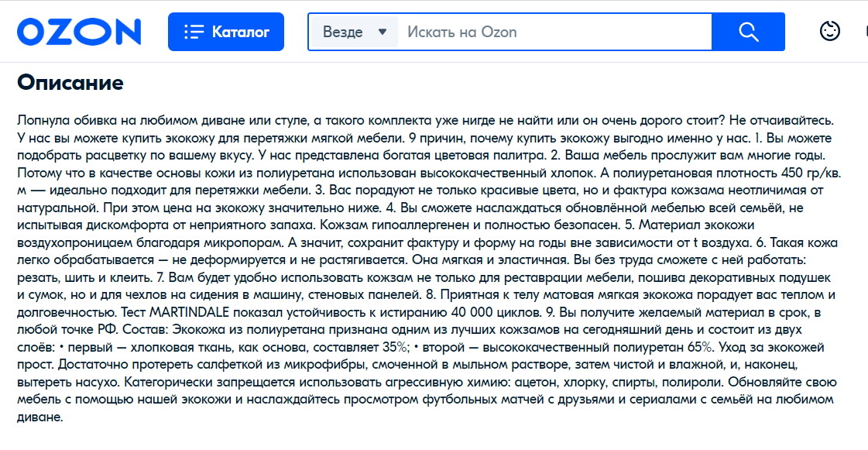Click the Описание section heading
This screenshot has width=868, height=450.
click(70, 82)
